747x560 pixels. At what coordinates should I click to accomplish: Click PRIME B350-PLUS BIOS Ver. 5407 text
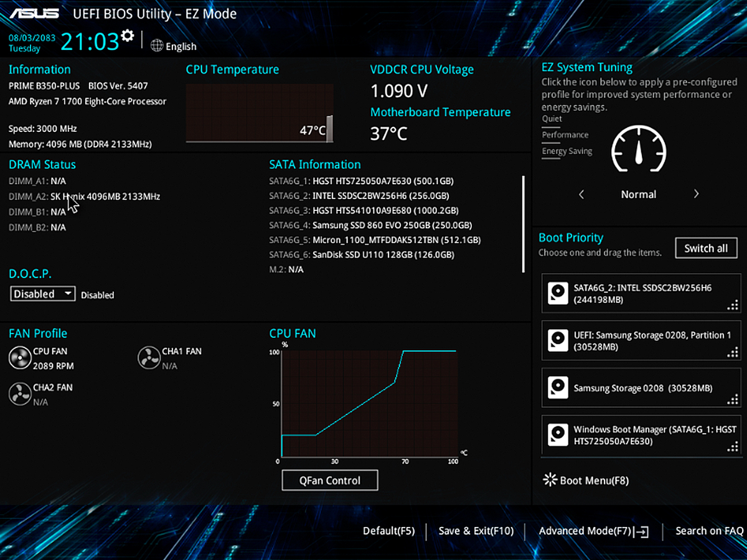tap(78, 86)
